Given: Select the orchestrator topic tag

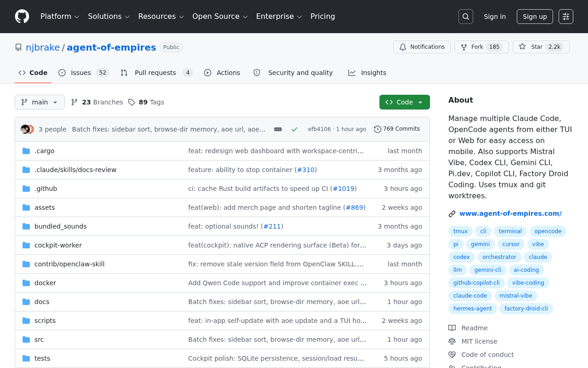Looking at the screenshot, I should click(499, 257).
